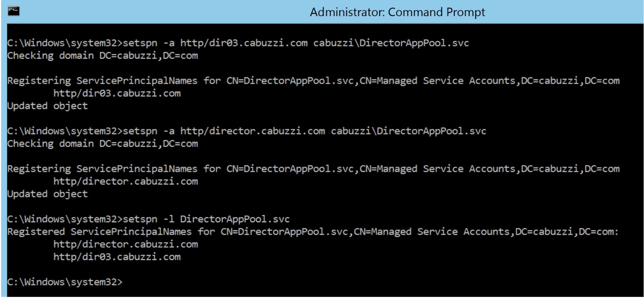Viewport: 644px width, 298px height.
Task: Click http/dir03.cabuzzi.com in the registered SPN list
Action: point(117,257)
